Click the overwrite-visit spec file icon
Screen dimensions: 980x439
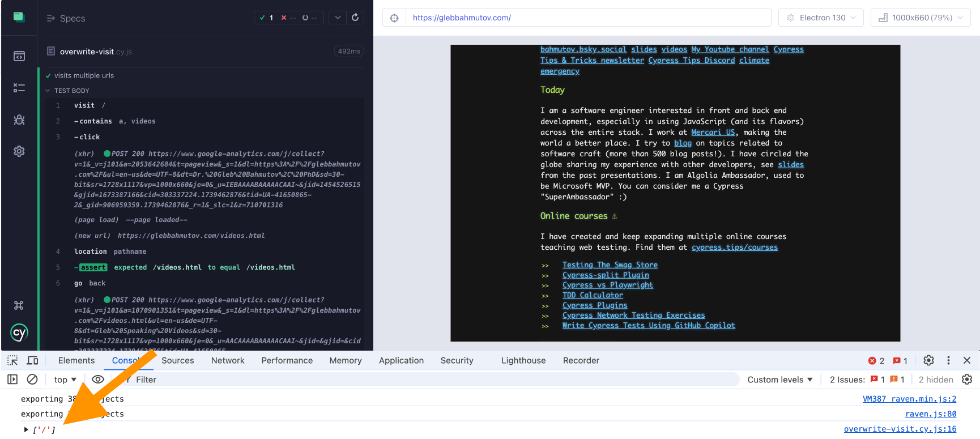pos(51,51)
